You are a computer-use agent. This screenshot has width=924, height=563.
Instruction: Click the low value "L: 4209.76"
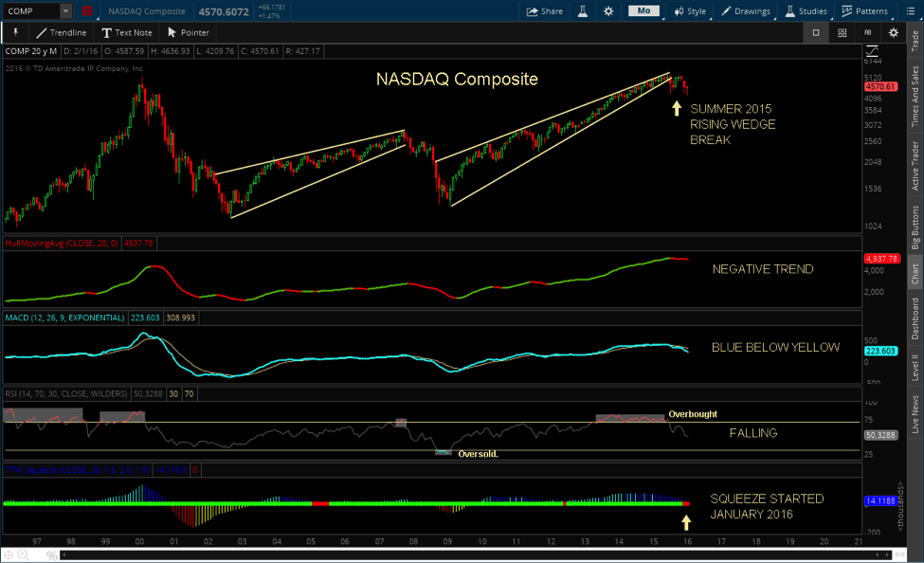215,51
